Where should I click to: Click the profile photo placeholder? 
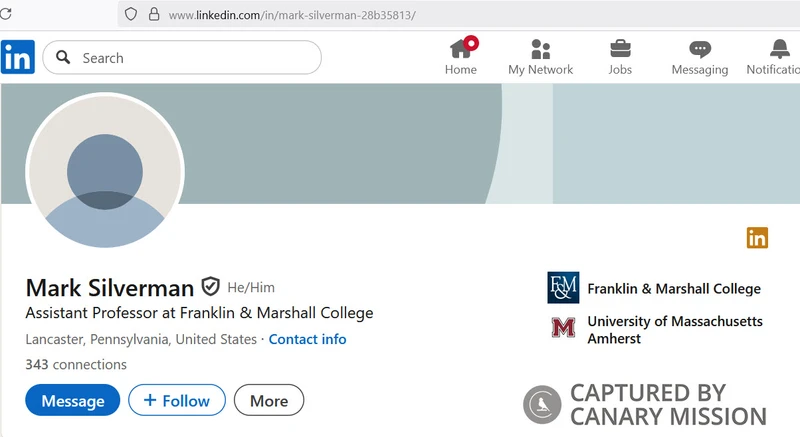(105, 170)
